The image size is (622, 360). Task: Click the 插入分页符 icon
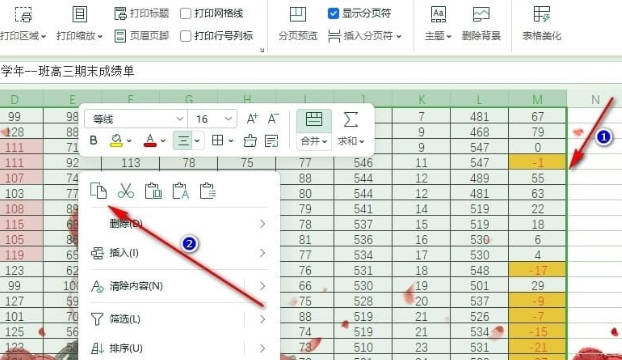click(334, 36)
